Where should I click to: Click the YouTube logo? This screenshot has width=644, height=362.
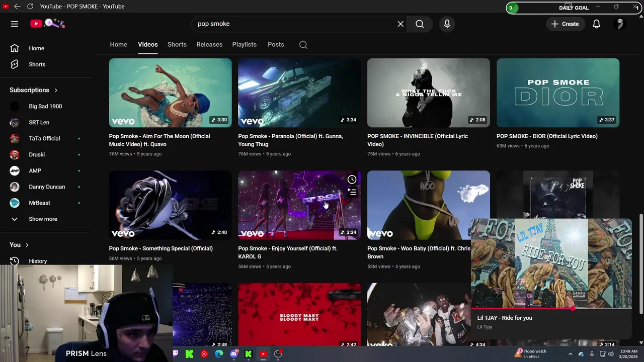coord(47,24)
